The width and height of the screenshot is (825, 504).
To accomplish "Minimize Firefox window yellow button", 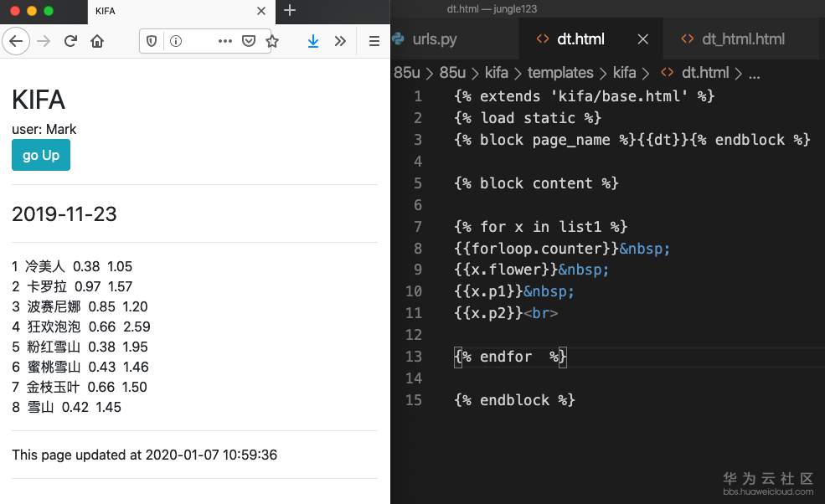I will pyautogui.click(x=32, y=11).
